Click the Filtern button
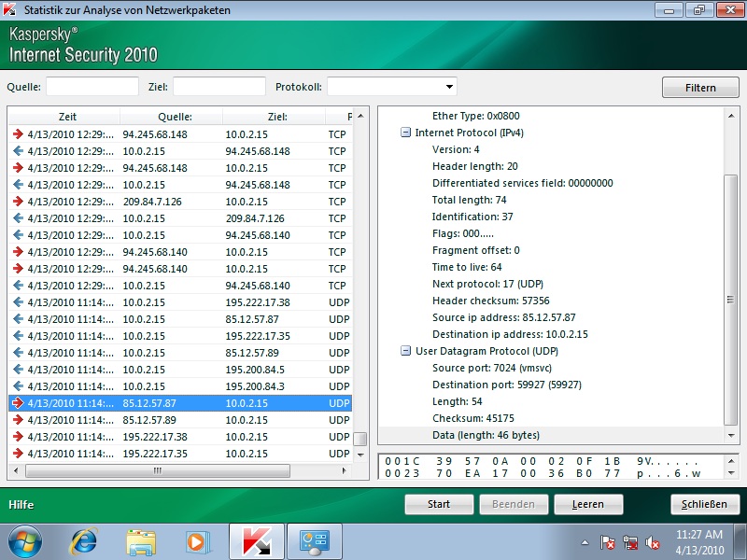Screen dimensions: 747x560 click(700, 87)
